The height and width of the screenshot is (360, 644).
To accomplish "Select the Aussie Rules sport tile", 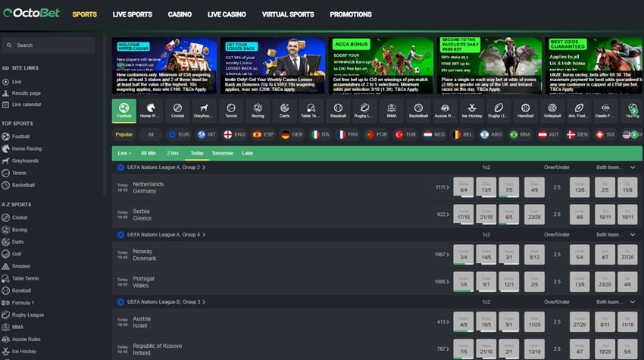I will (x=445, y=111).
